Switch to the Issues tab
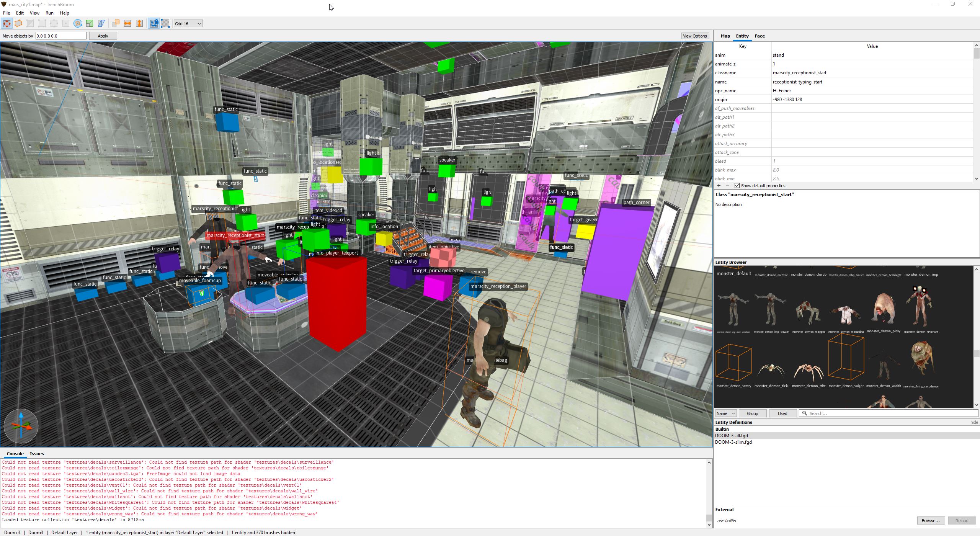The width and height of the screenshot is (980, 536). 37,454
